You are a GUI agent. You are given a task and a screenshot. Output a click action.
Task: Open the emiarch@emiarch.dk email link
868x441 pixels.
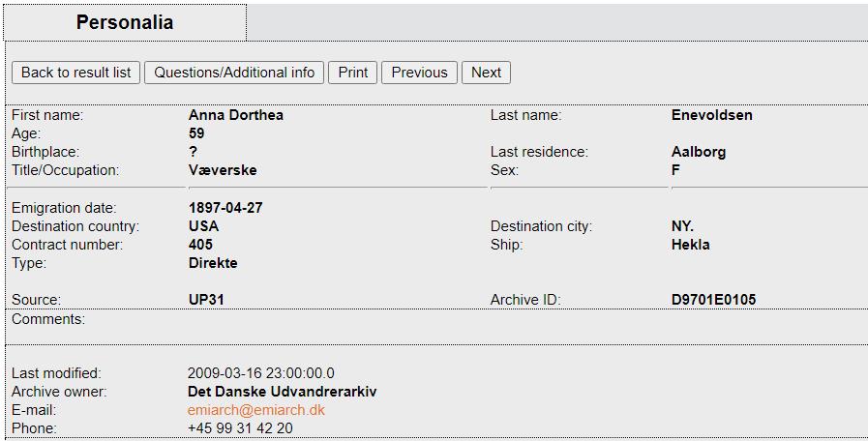pos(256,410)
